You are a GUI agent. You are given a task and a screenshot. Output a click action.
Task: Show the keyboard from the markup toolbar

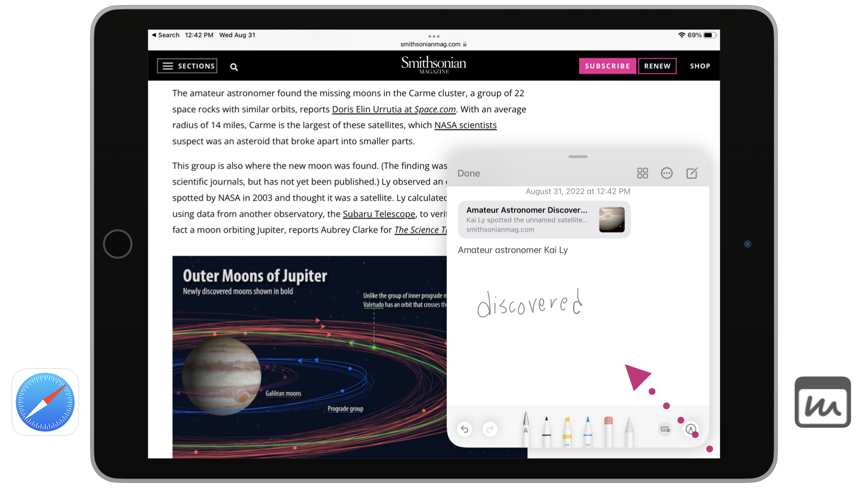(x=665, y=429)
